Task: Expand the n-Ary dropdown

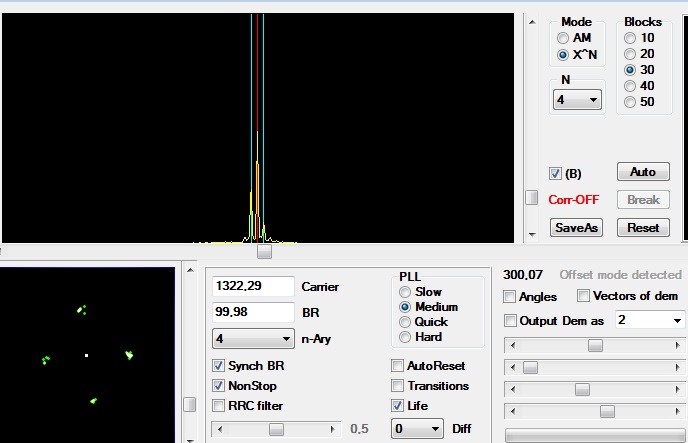Action: [x=253, y=339]
